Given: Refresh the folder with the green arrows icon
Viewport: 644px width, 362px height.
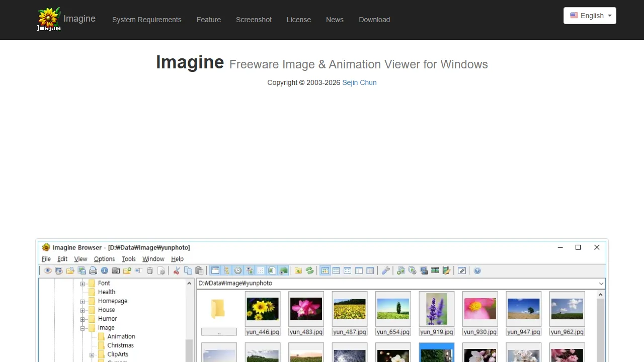Looking at the screenshot, I should [309, 270].
